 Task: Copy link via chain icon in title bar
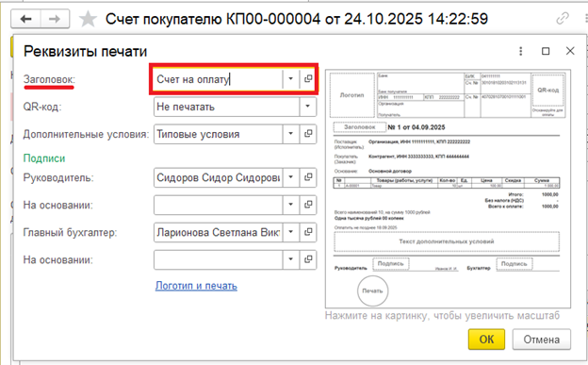[563, 18]
